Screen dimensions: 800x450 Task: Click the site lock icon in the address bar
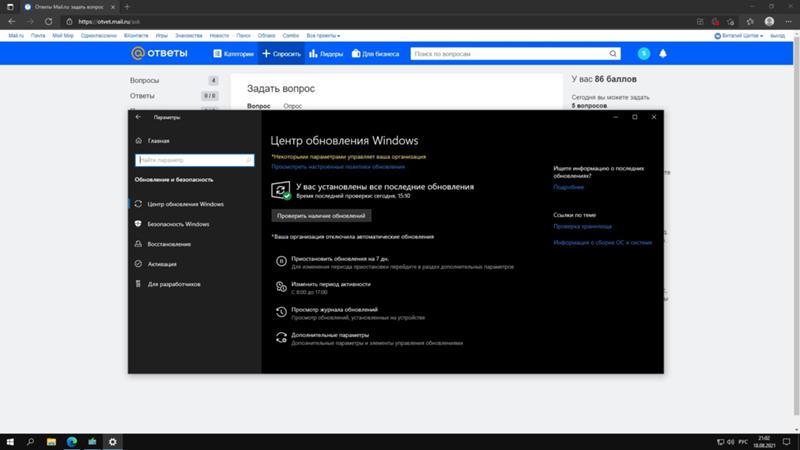[x=69, y=21]
